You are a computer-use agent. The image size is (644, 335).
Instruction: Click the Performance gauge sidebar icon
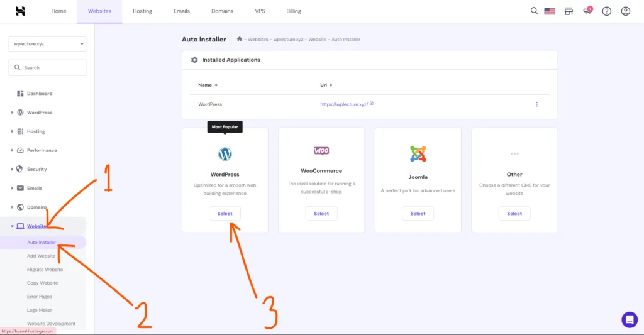pos(20,150)
